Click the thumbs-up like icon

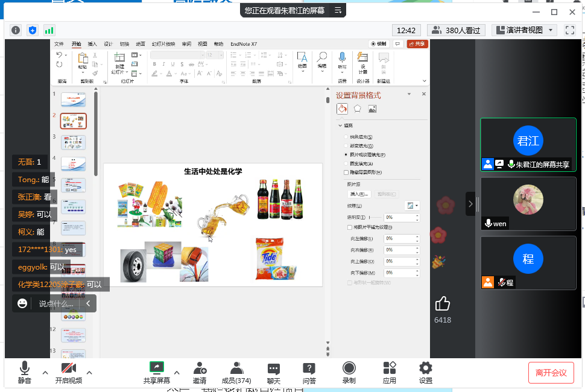tap(443, 303)
